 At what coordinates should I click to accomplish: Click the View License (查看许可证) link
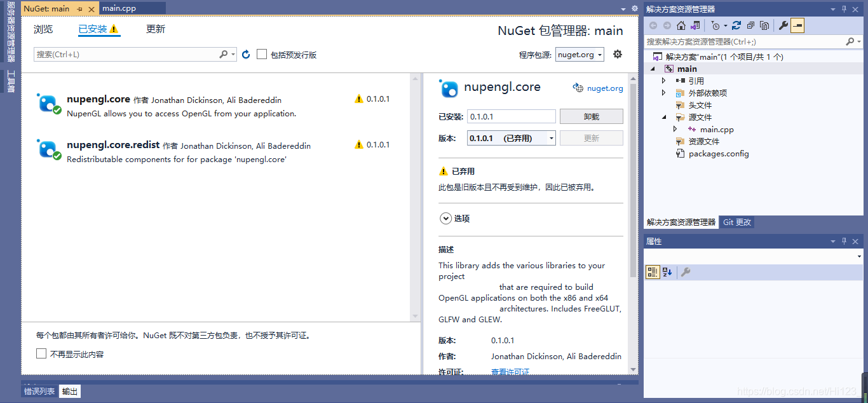[x=510, y=372]
